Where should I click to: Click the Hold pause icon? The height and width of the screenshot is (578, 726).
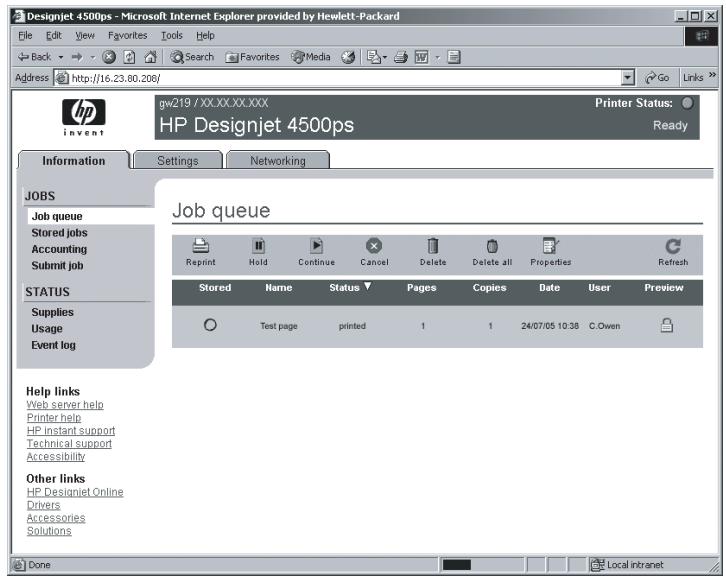click(258, 245)
